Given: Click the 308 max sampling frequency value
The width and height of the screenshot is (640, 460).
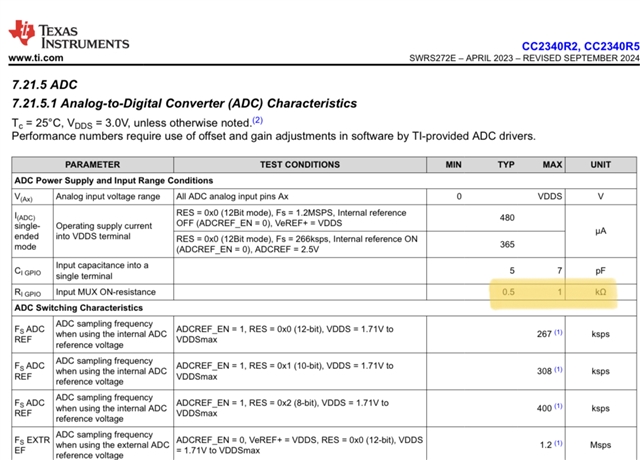Looking at the screenshot, I should [544, 371].
